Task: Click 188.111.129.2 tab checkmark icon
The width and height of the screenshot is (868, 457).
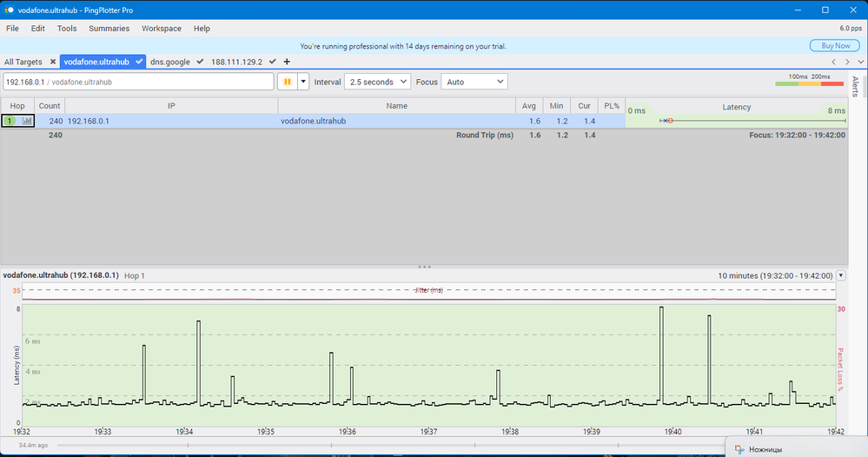Action: [x=272, y=62]
